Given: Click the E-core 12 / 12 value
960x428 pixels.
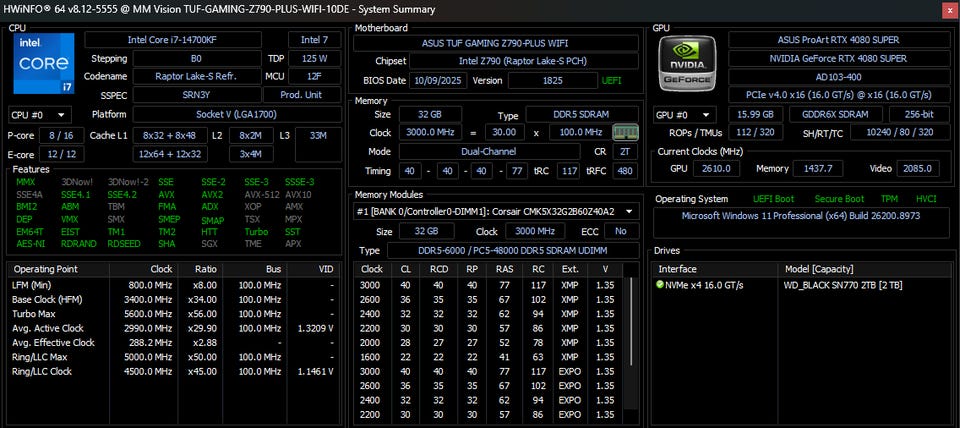Looking at the screenshot, I should (62, 154).
